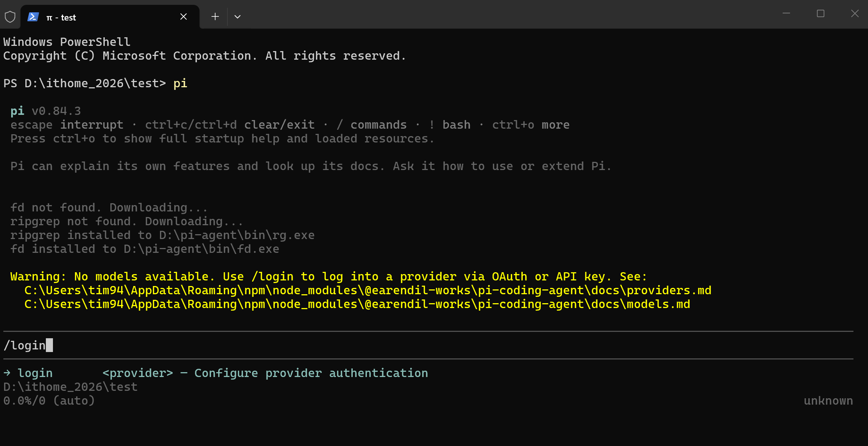Select the 'π - test' terminal tab
This screenshot has height=446, width=868.
tap(110, 17)
